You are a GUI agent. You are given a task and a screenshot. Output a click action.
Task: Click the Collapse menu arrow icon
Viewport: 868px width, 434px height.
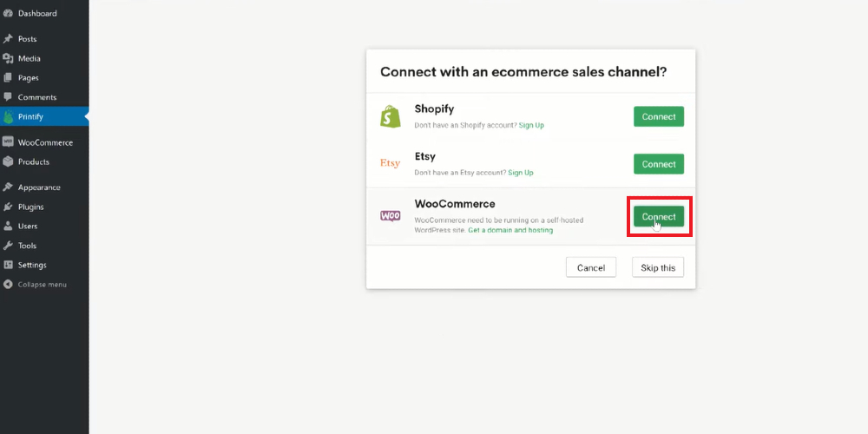click(8, 285)
